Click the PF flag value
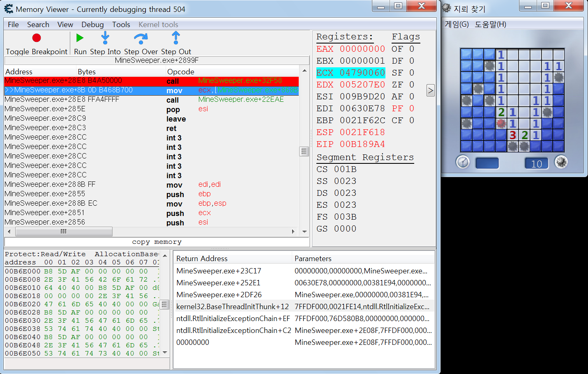The image size is (588, 374). click(412, 108)
